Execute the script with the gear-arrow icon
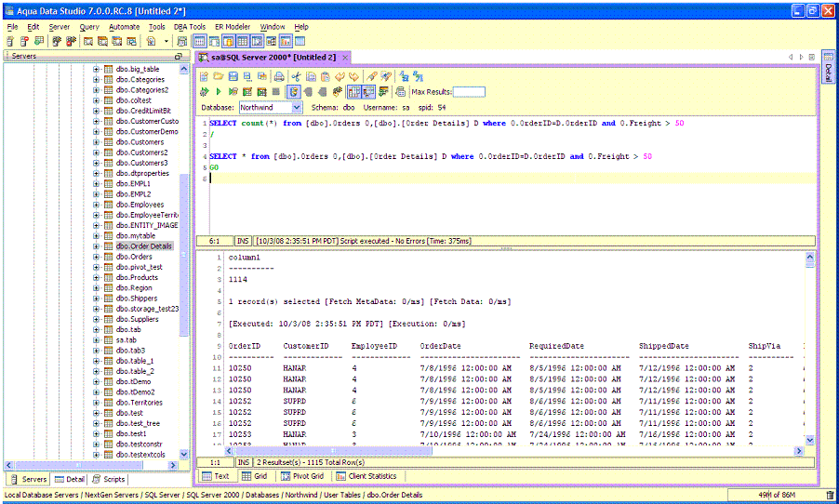This screenshot has width=839, height=504. click(x=204, y=92)
